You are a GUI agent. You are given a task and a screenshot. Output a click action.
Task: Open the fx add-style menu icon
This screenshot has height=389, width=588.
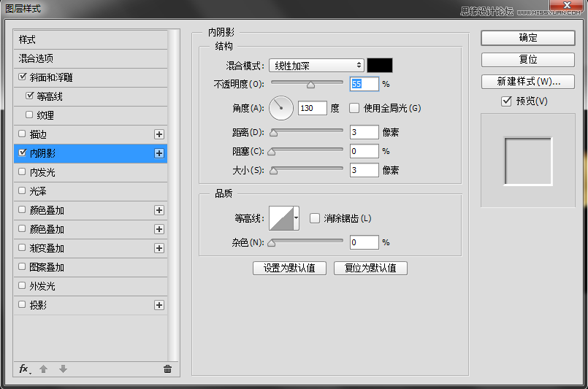click(x=25, y=369)
